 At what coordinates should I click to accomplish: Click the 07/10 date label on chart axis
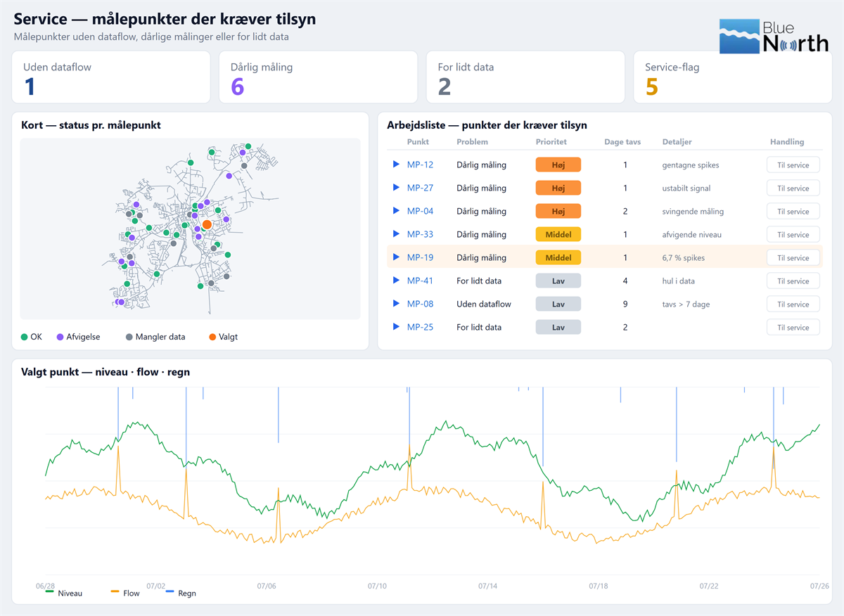tap(377, 585)
